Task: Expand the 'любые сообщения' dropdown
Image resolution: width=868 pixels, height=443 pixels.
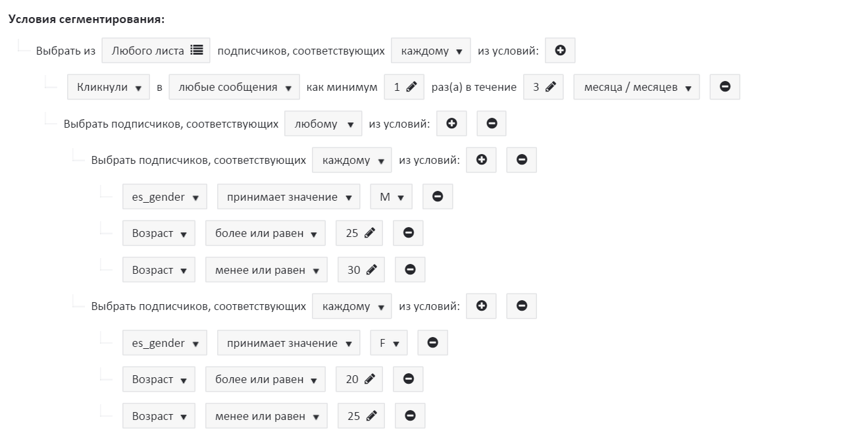Action: click(234, 87)
